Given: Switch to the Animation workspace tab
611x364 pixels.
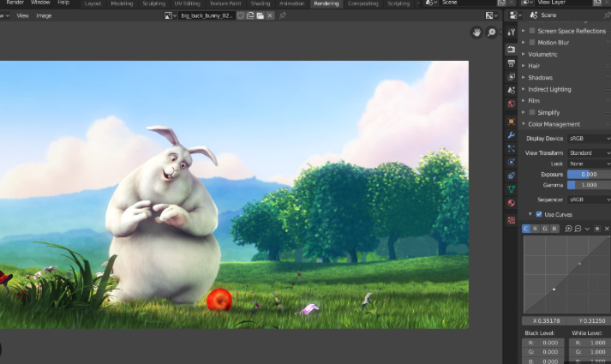Looking at the screenshot, I should [x=292, y=3].
